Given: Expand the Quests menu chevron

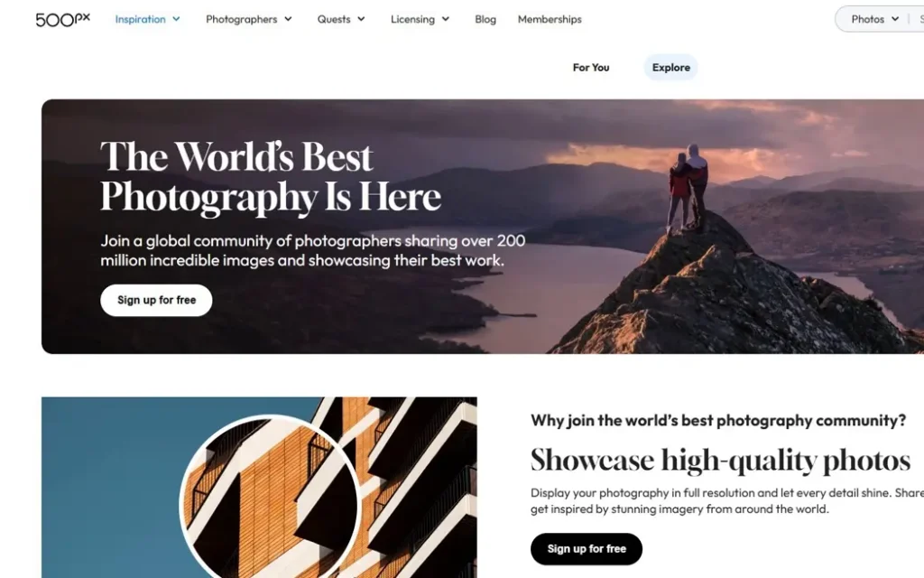Looking at the screenshot, I should [361, 20].
